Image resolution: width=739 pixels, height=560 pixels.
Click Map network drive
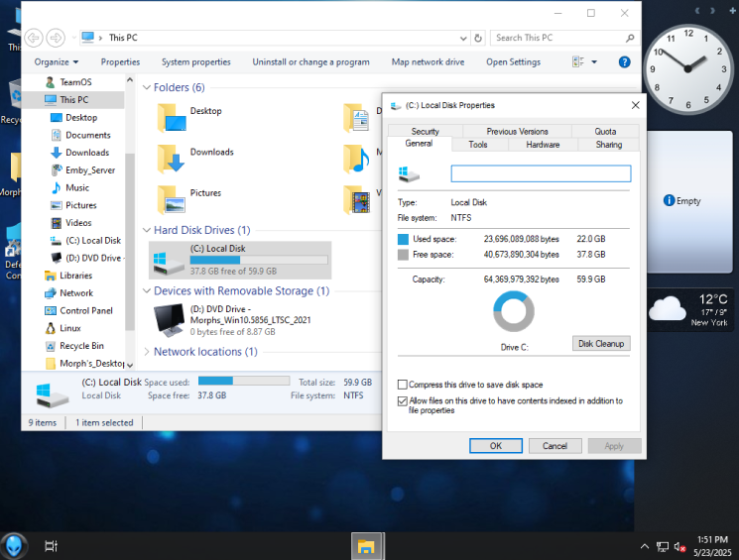point(428,62)
